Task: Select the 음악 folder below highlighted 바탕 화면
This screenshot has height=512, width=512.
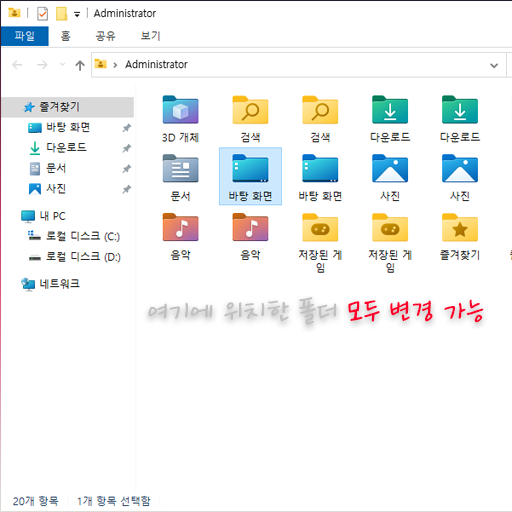Action: [x=250, y=237]
